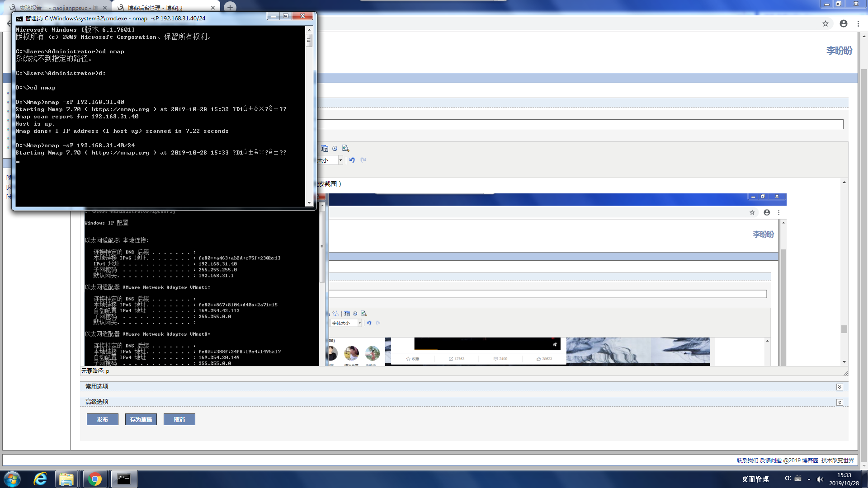The height and width of the screenshot is (488, 868).
Task: Click the post title input field
Action: [579, 124]
